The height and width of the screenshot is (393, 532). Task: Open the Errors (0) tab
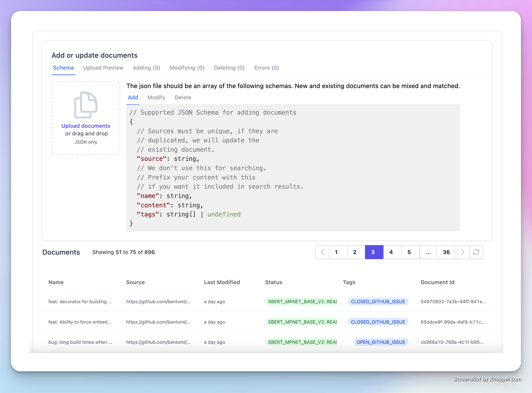(266, 68)
